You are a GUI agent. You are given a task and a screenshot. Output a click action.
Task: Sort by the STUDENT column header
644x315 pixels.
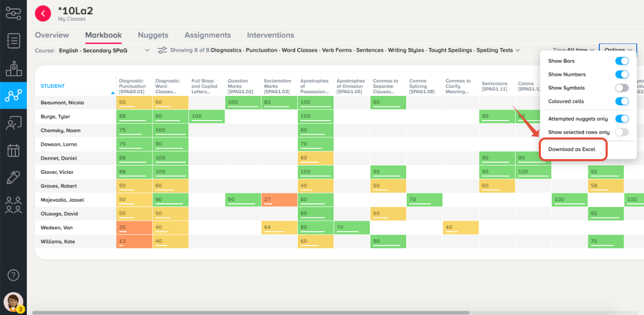(53, 86)
